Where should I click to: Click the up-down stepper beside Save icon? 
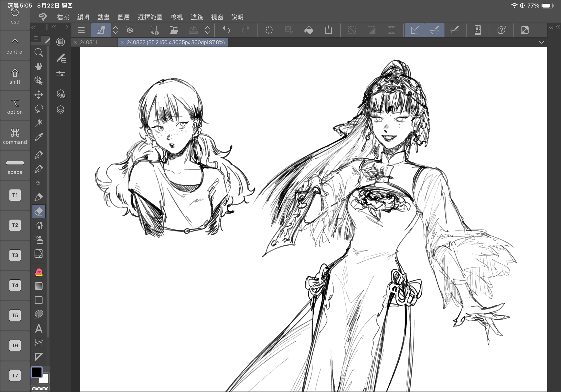208,30
